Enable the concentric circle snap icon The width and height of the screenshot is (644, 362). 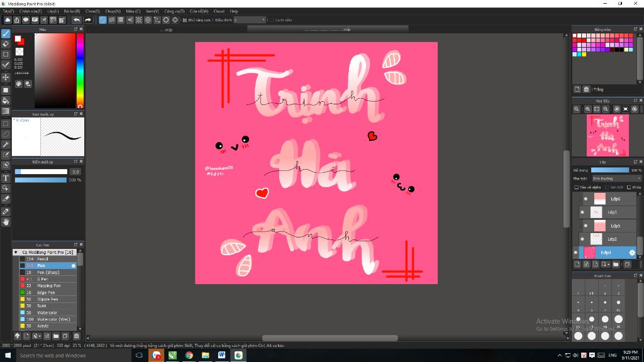[x=148, y=19]
